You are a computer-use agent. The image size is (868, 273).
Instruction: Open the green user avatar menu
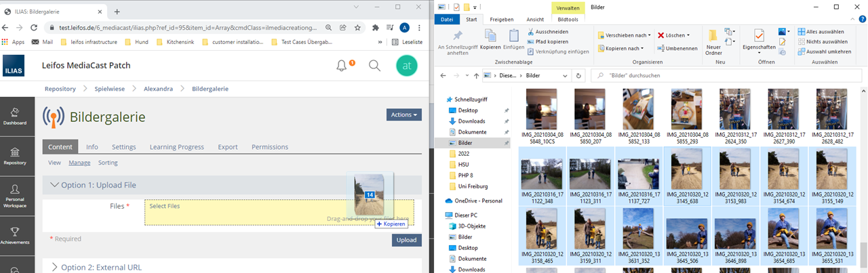[407, 66]
